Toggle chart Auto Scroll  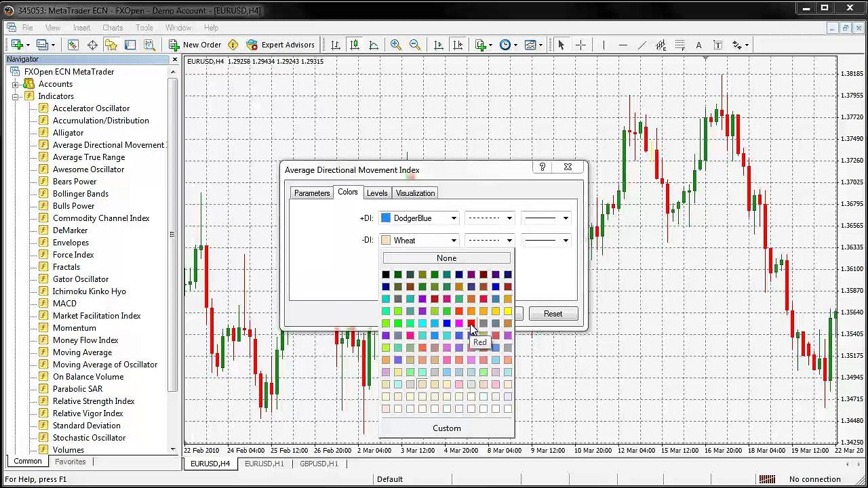[439, 45]
